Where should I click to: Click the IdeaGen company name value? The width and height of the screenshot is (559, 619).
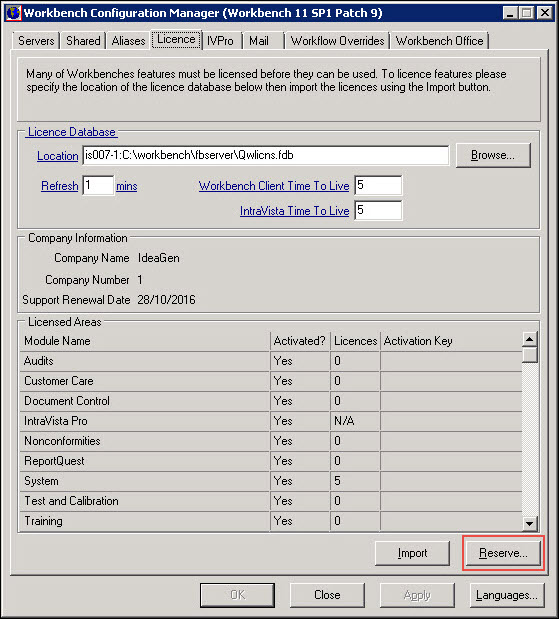point(159,258)
